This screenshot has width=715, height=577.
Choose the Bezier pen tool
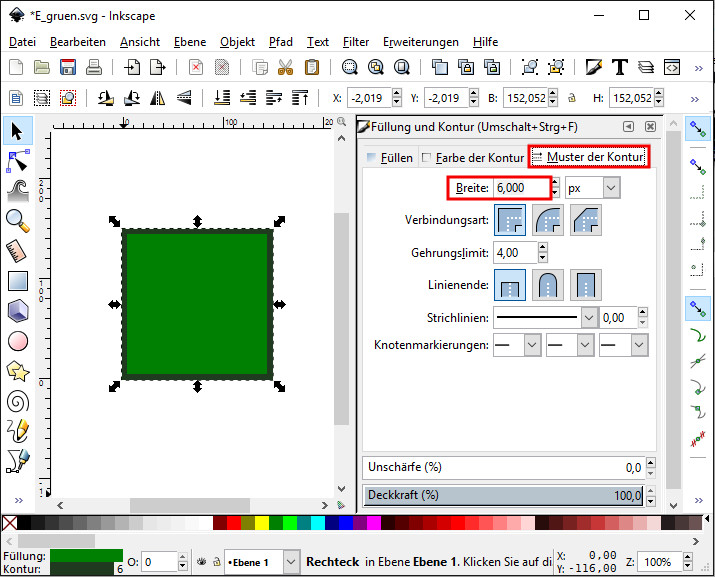tap(18, 461)
